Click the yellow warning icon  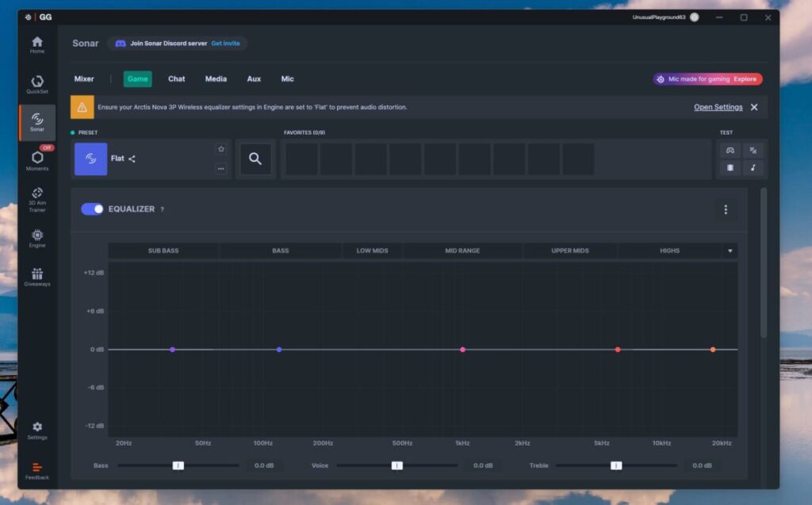click(x=82, y=107)
